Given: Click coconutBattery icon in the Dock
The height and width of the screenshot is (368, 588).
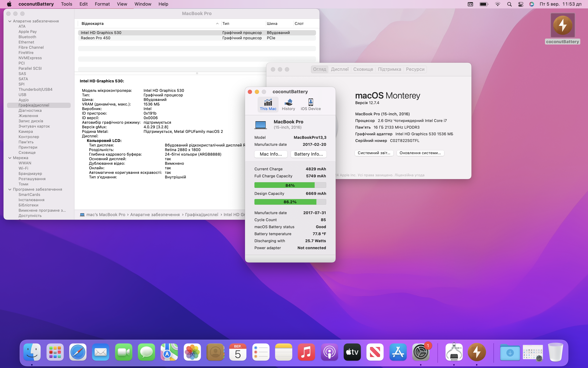Looking at the screenshot, I should pyautogui.click(x=477, y=352).
